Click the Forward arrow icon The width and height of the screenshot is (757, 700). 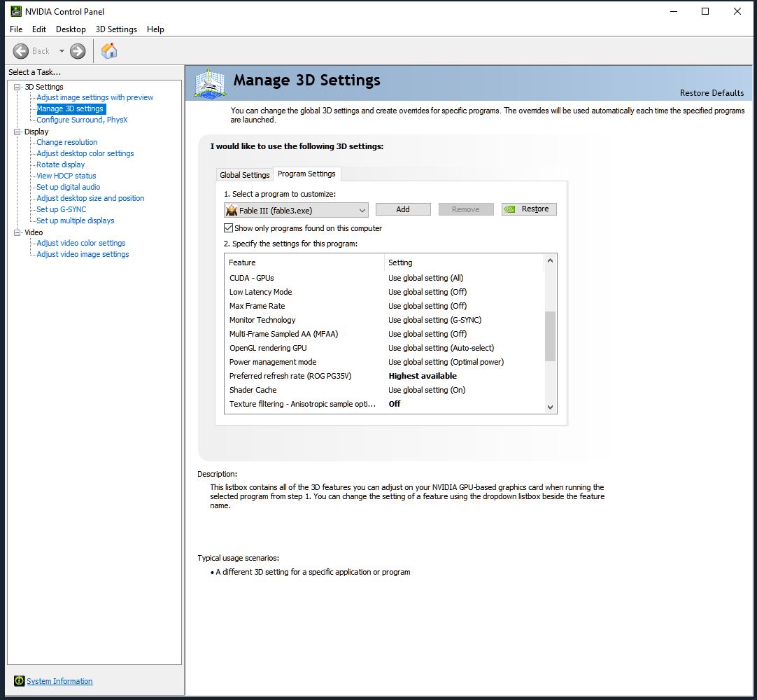point(77,50)
